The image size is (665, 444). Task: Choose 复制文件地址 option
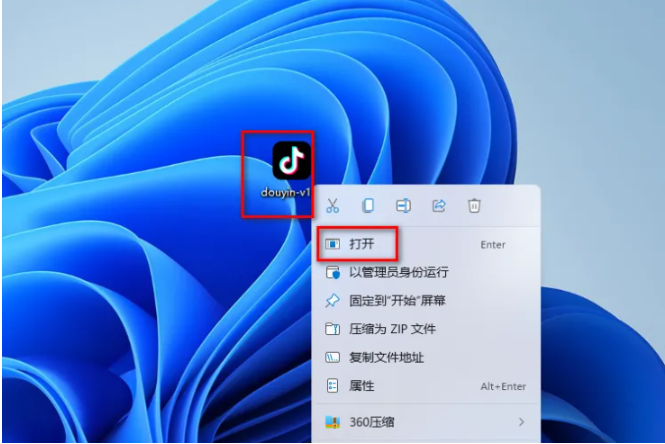(426, 357)
